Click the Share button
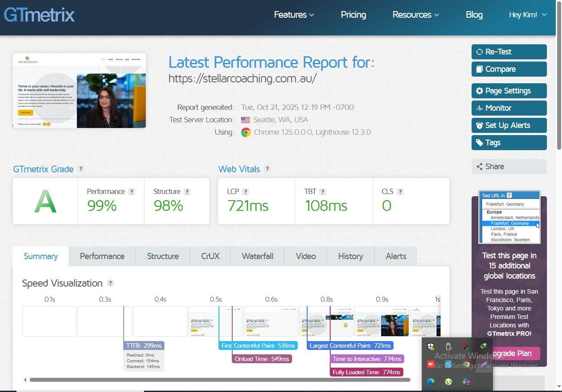The width and height of the screenshot is (562, 392). [x=509, y=167]
